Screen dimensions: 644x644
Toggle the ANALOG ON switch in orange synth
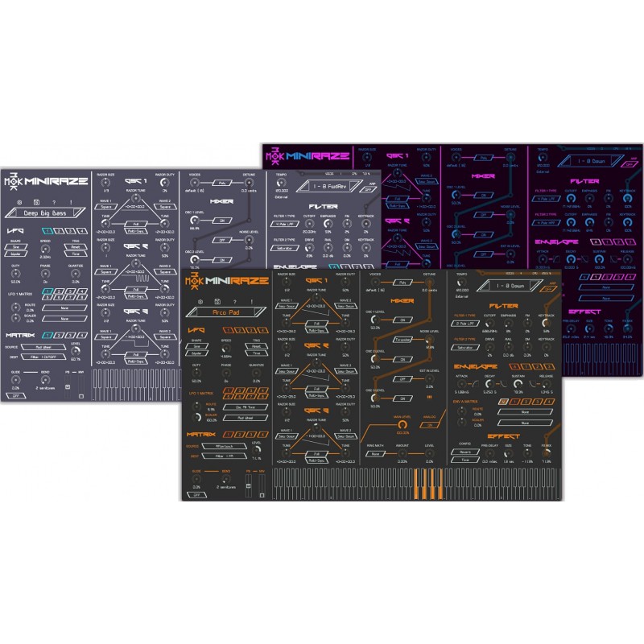click(429, 424)
